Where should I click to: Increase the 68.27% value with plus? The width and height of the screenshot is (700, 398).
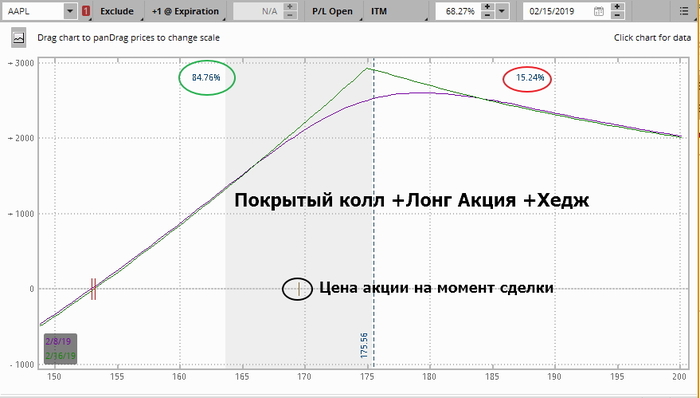coord(487,7)
